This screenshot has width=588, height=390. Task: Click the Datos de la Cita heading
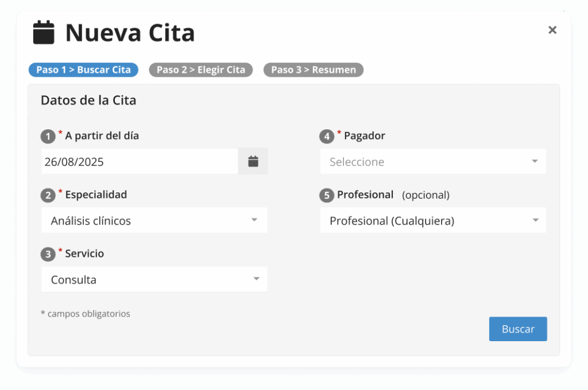(88, 101)
